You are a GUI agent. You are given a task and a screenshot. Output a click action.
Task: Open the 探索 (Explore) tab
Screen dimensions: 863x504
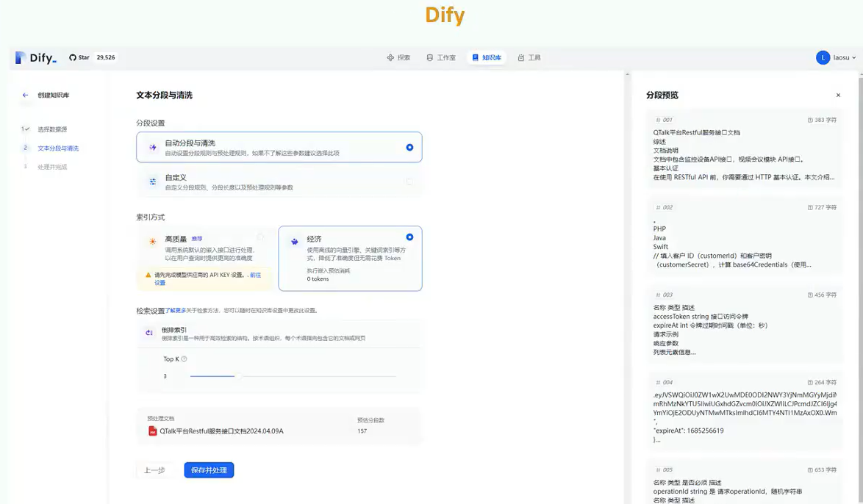398,57
